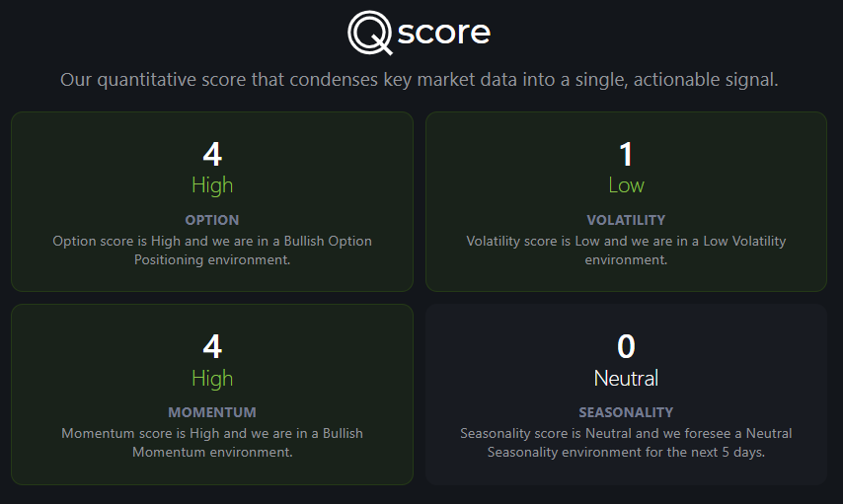Click the Seasonality score number 0
Viewport: 843px width, 504px height.
tap(626, 346)
